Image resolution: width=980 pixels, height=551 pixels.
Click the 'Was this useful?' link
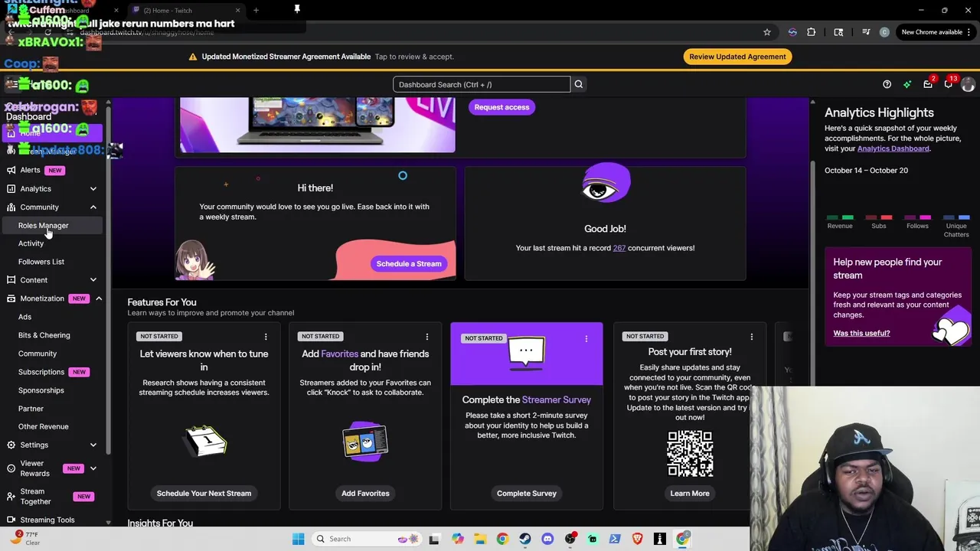pyautogui.click(x=861, y=333)
